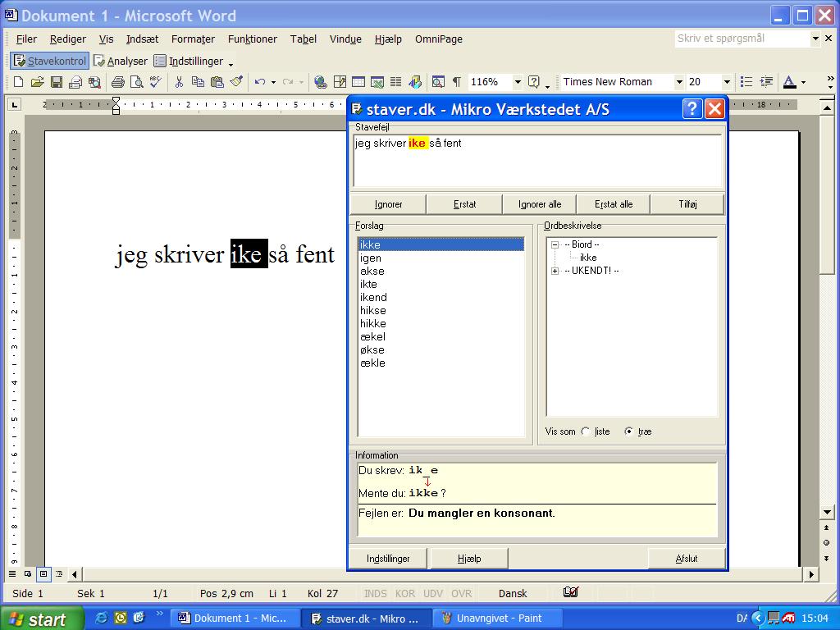Expand the toolbar overflow chevron at far right
Screen dimensions: 840x630
pos(830,81)
